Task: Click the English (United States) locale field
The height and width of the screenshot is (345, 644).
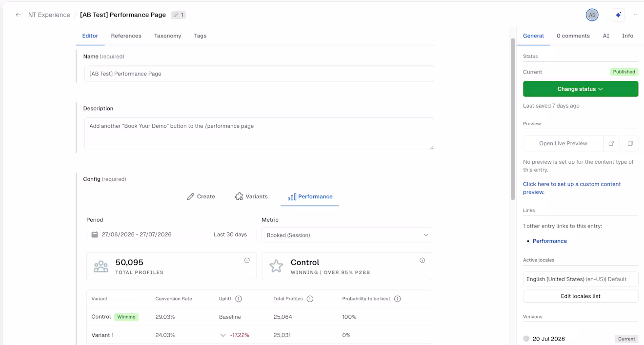Action: coord(581,279)
